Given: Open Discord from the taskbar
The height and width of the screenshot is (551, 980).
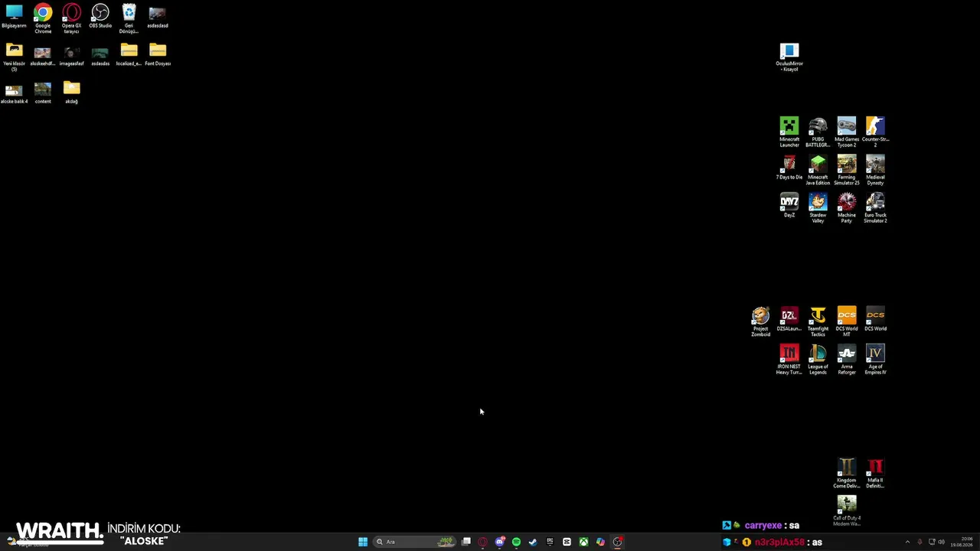Looking at the screenshot, I should (499, 542).
